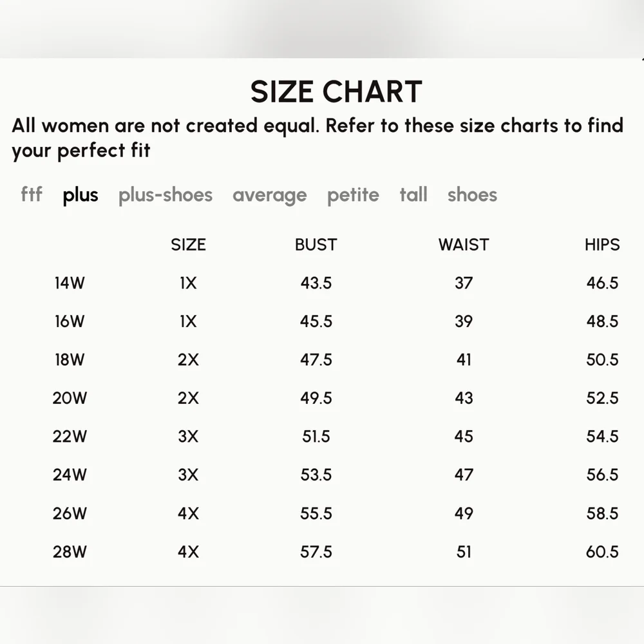Image resolution: width=644 pixels, height=644 pixels.
Task: Click the BUST column header
Action: click(x=316, y=245)
